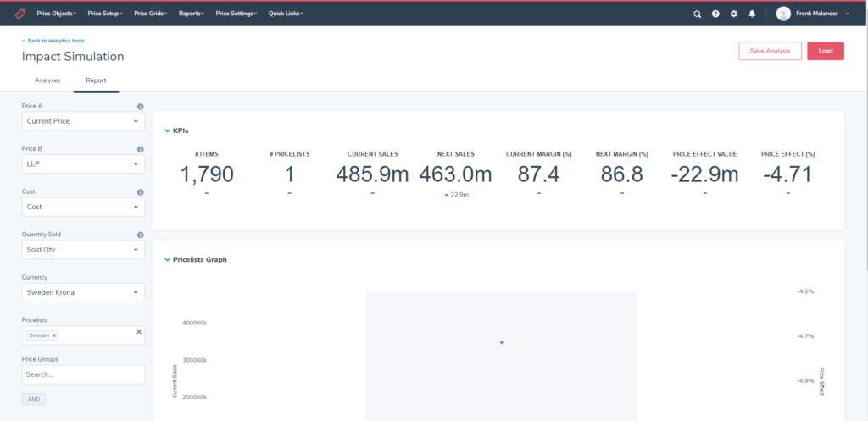868x421 pixels.
Task: Clear all selected pricelists
Action: (x=139, y=332)
